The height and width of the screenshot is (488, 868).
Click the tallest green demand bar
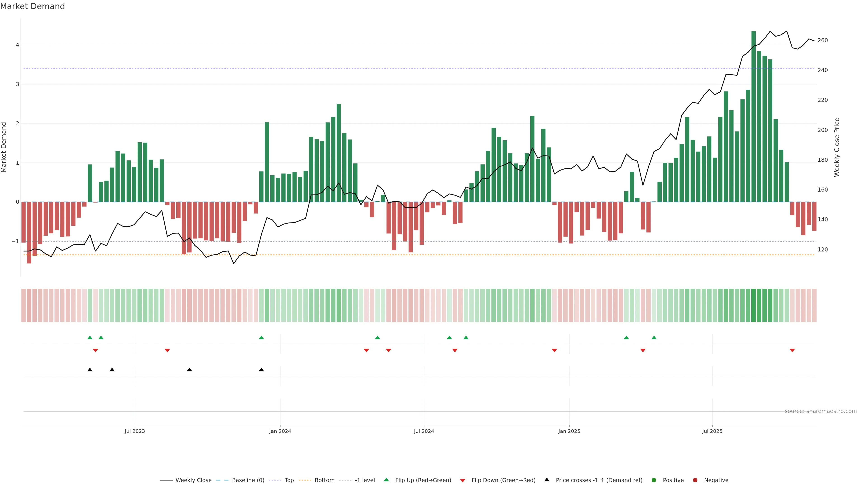coord(753,118)
